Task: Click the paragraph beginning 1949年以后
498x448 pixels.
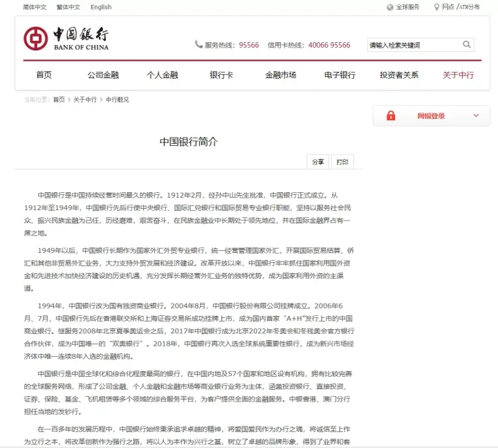Action: [189, 269]
